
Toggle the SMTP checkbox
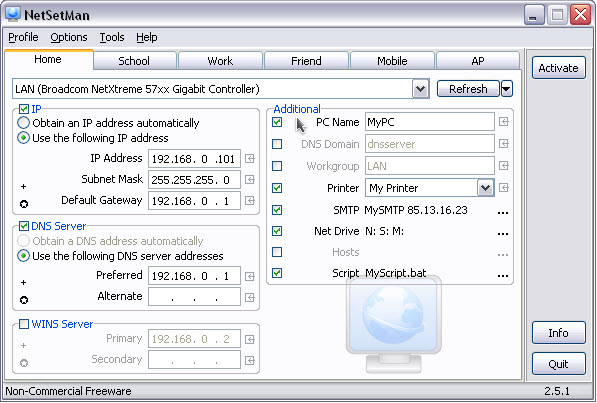277,210
